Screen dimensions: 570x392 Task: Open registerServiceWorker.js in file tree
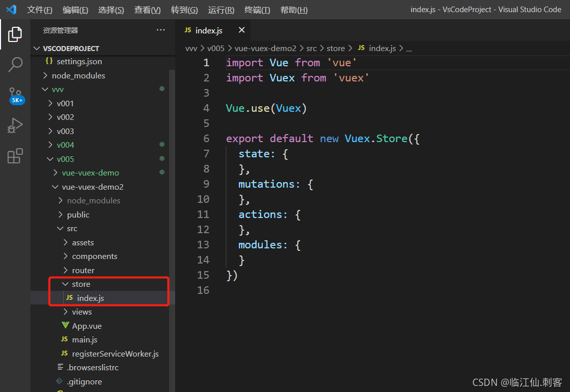(100, 354)
